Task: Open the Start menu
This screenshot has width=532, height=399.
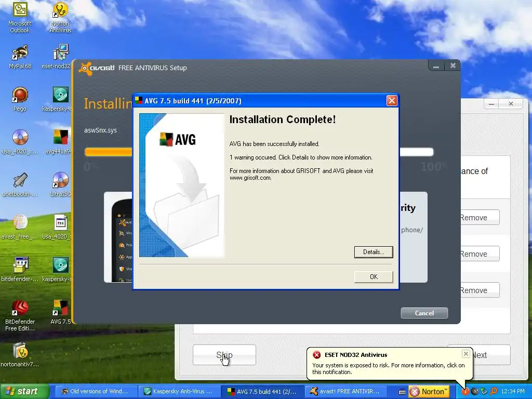Action: click(x=24, y=392)
